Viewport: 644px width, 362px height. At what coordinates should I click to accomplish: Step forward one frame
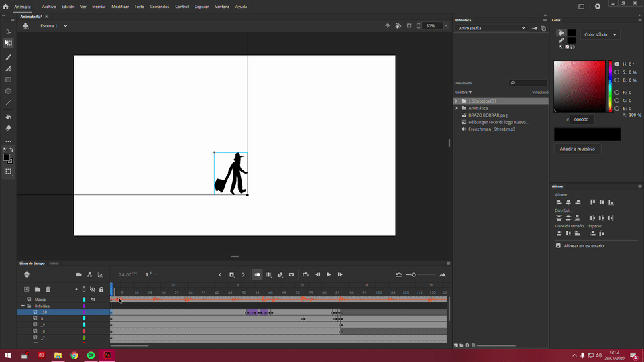click(340, 275)
